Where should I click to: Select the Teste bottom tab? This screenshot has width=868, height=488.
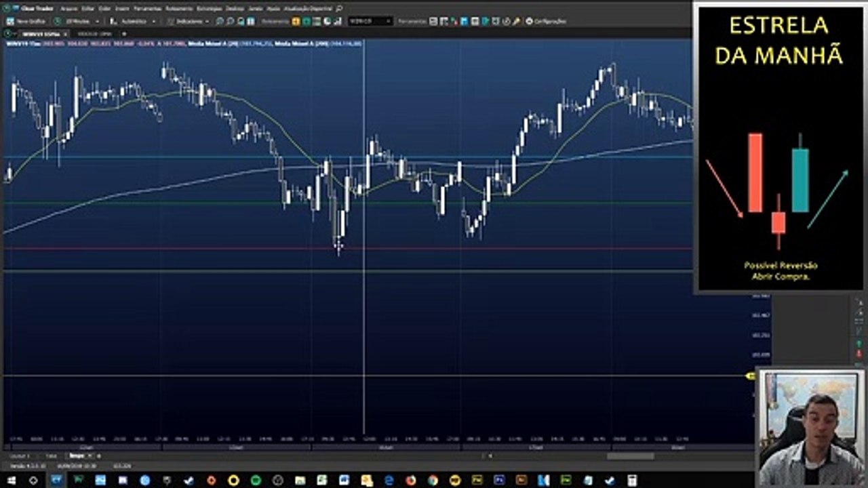point(51,456)
